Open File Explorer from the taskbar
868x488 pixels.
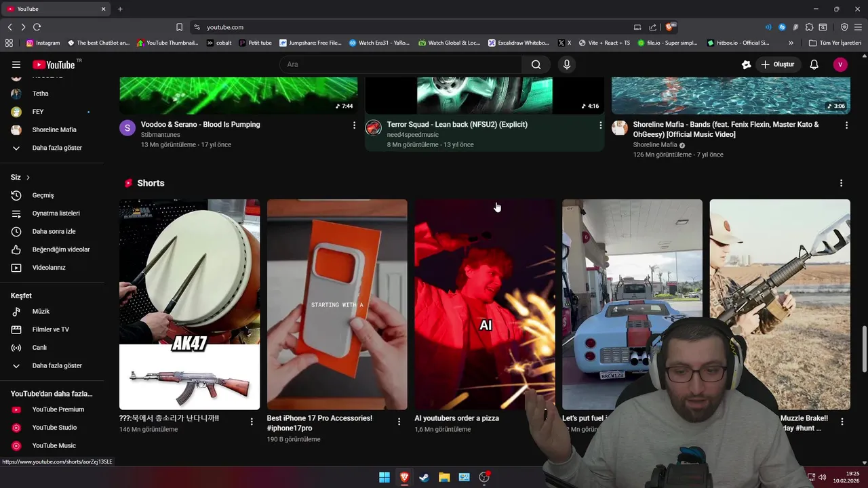pos(444,477)
